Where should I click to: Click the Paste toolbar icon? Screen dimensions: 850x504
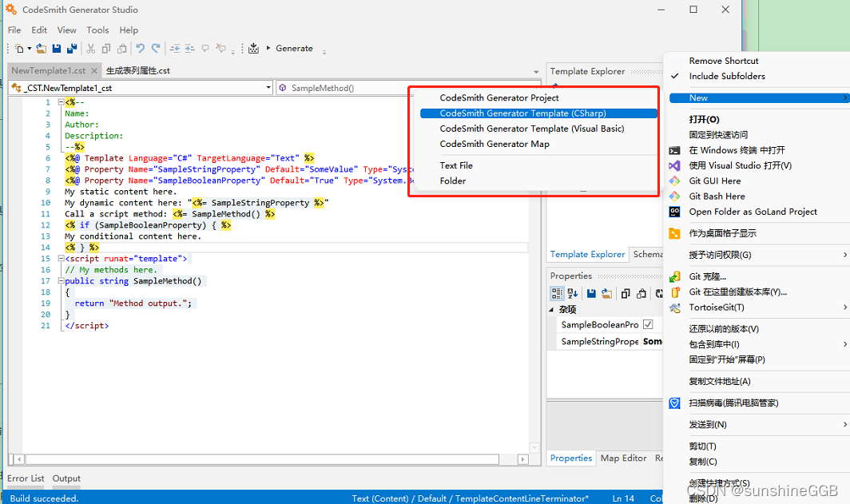tap(122, 49)
